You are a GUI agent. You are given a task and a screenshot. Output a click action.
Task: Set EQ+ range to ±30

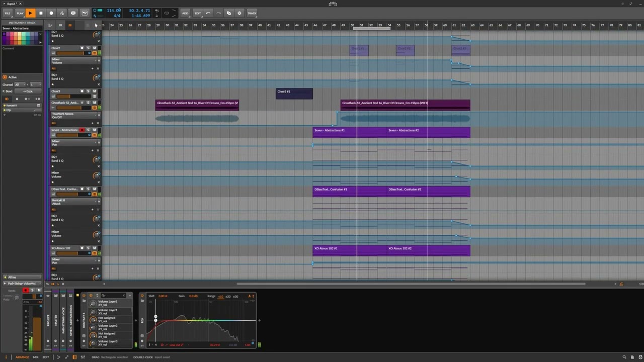tap(235, 296)
